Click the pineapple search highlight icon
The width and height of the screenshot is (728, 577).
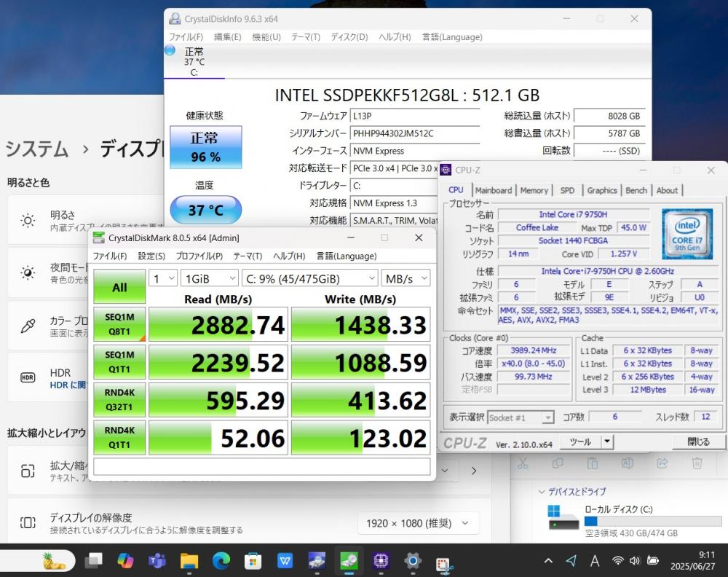[55, 561]
